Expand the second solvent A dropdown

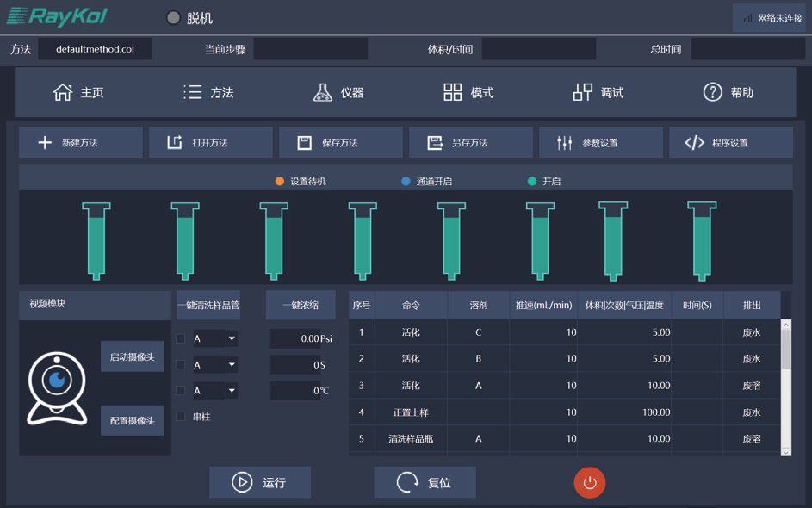[x=232, y=365]
